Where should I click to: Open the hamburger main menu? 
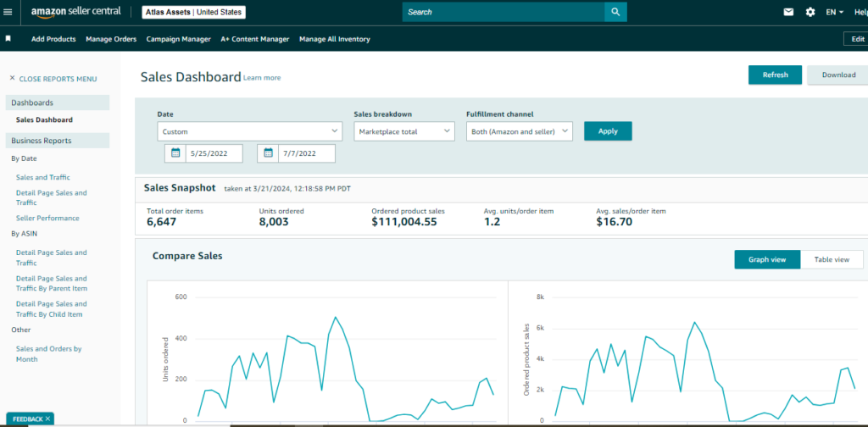point(8,12)
